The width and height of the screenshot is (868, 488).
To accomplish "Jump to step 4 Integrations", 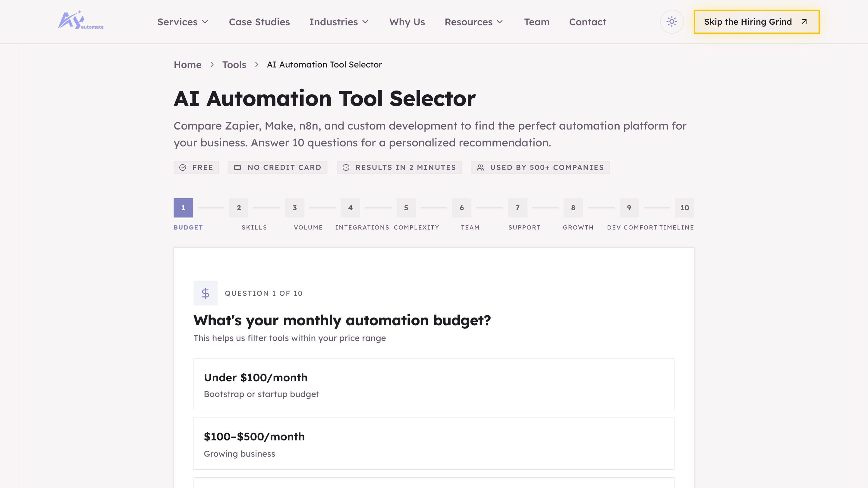I will (350, 208).
